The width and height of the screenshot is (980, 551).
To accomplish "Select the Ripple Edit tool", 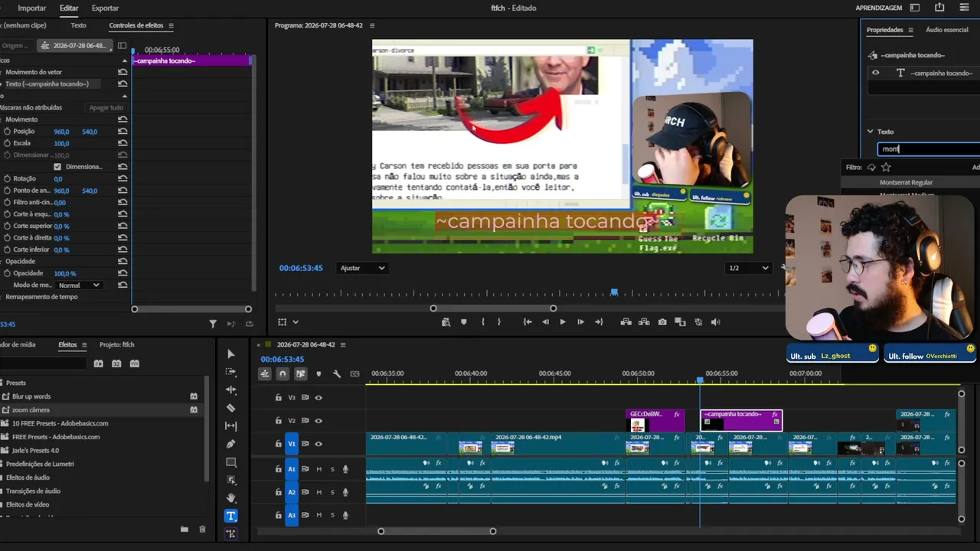I will click(x=230, y=390).
